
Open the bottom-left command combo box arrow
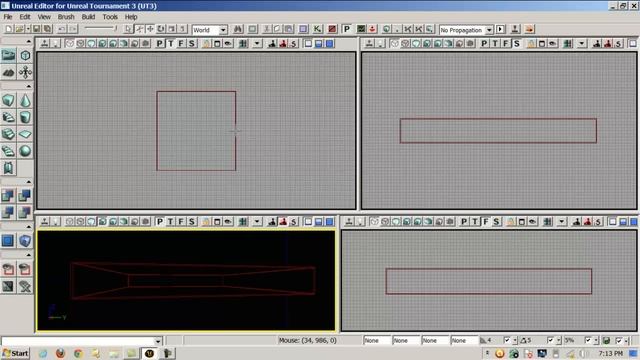point(158,341)
